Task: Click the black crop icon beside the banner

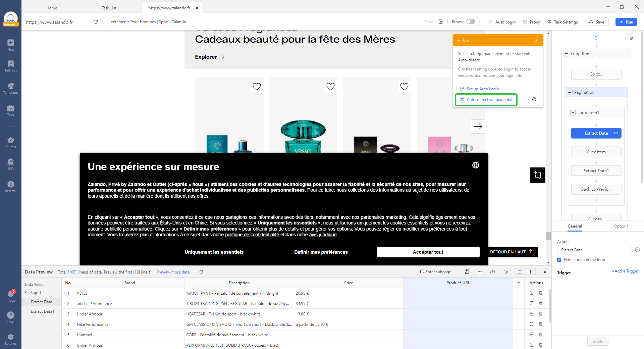Action: [x=538, y=175]
